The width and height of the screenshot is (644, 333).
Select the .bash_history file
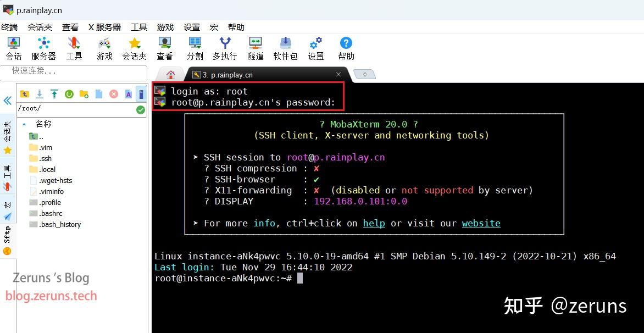coord(55,225)
